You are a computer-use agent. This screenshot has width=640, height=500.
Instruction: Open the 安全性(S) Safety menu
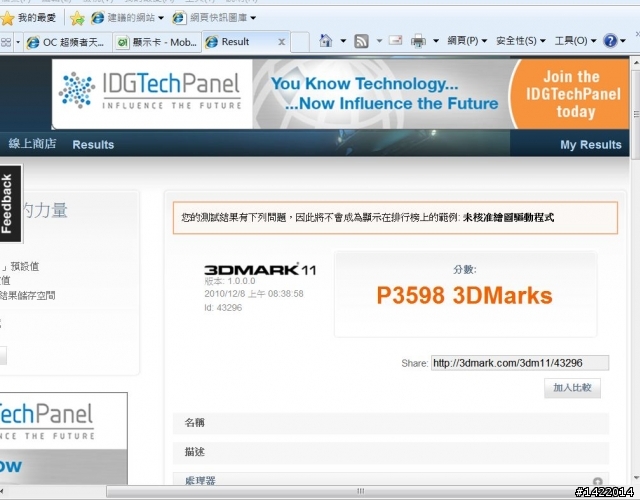[520, 41]
